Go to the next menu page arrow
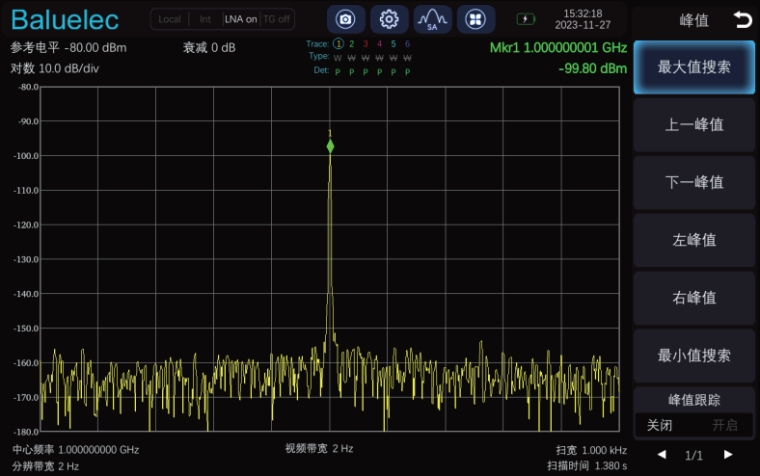 click(x=727, y=455)
